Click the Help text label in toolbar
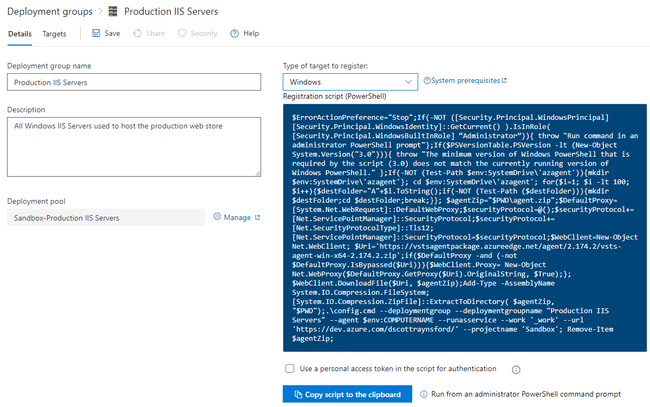 [x=251, y=33]
